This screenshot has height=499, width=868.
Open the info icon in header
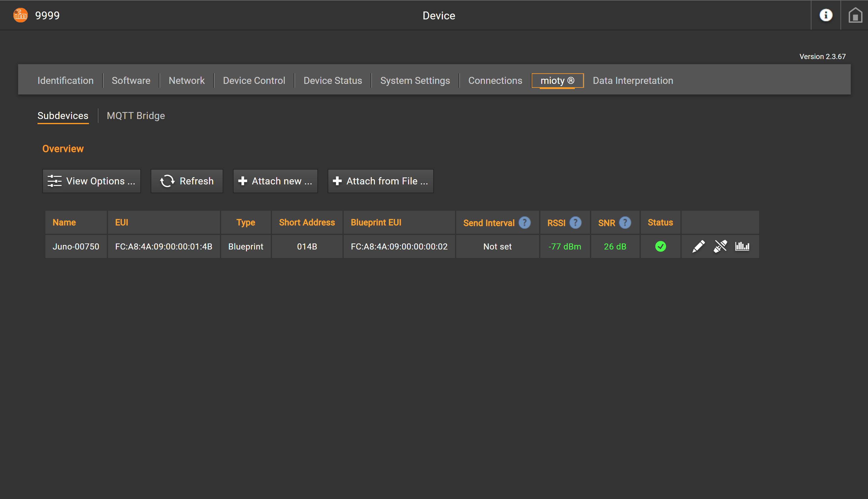(x=826, y=15)
